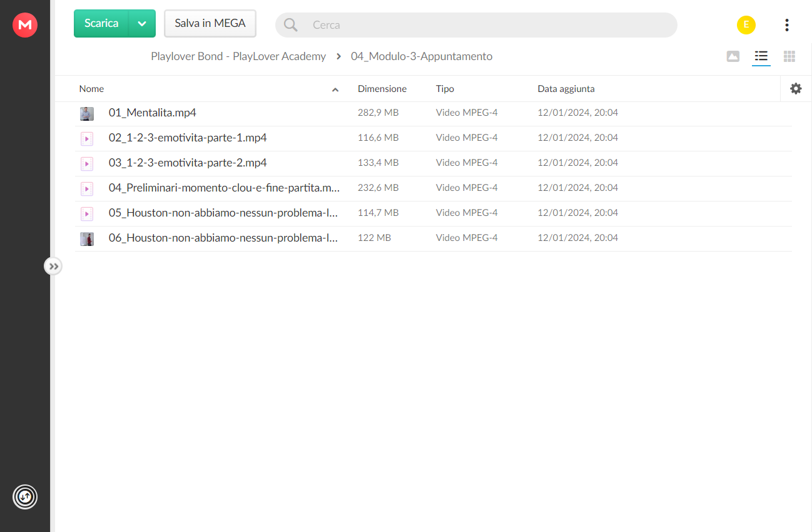Click the 282,9 MB size cell
This screenshot has height=532, width=812.
tap(378, 113)
